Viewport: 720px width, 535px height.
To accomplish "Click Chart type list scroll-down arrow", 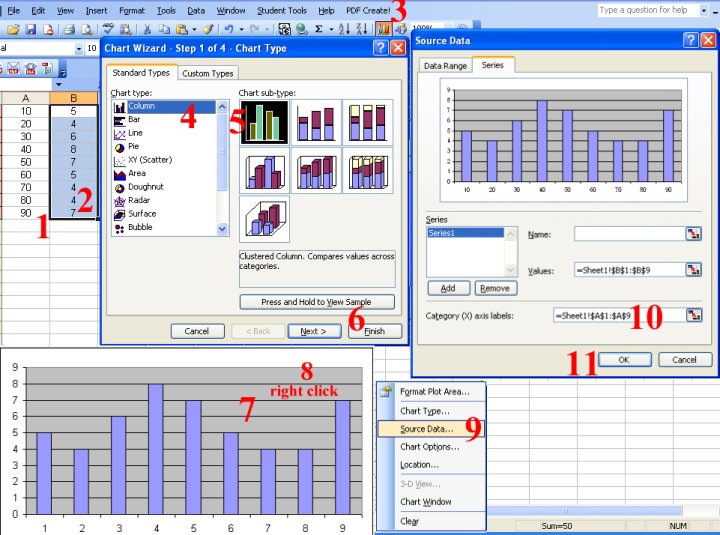I will pos(222,229).
